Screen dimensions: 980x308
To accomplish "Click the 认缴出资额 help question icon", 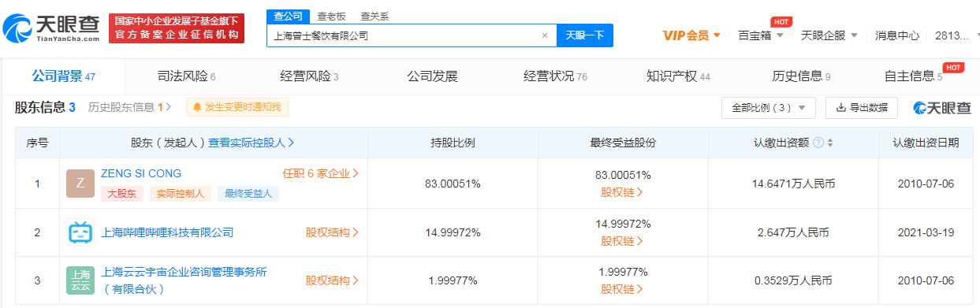I will tap(818, 143).
